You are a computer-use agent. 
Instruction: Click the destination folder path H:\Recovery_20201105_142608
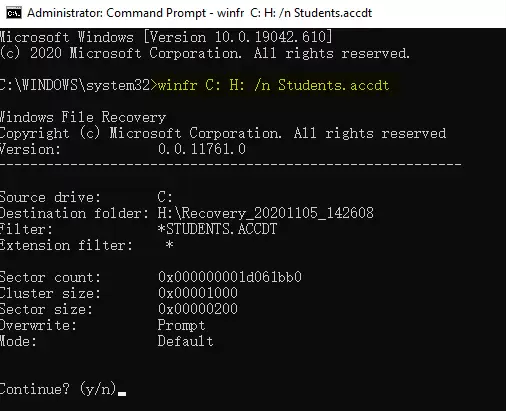pyautogui.click(x=265, y=213)
